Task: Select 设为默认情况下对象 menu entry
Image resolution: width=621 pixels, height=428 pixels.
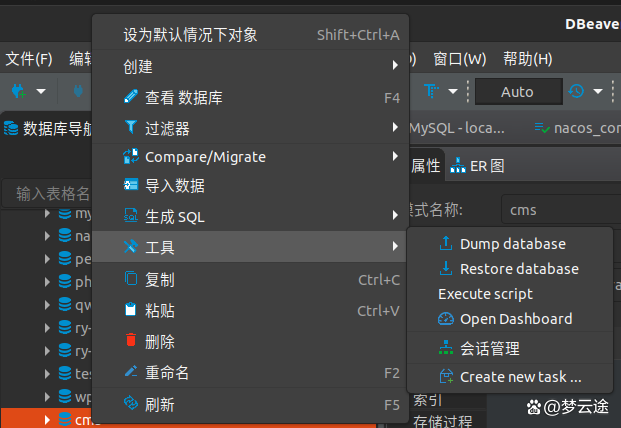Action: tap(250, 35)
